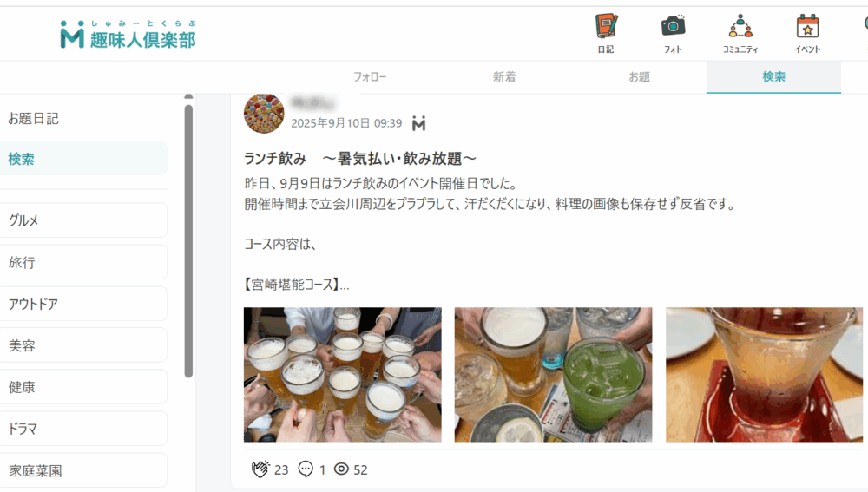868x492 pixels.
Task: Select the アウトドア category
Action: click(x=83, y=304)
